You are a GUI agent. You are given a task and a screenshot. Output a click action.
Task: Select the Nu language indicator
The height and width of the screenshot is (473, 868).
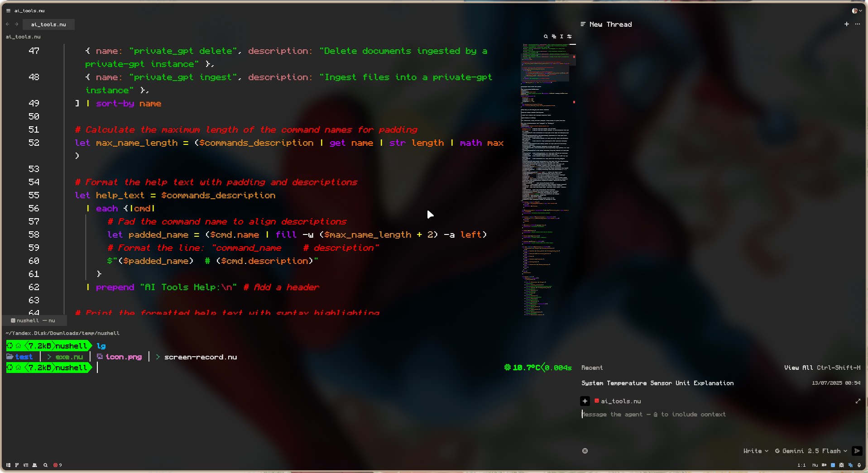(815, 465)
